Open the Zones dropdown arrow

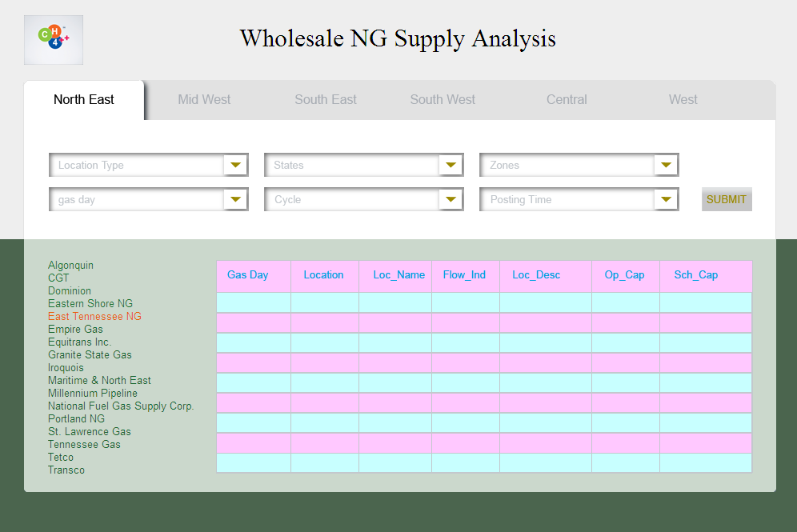pos(667,165)
